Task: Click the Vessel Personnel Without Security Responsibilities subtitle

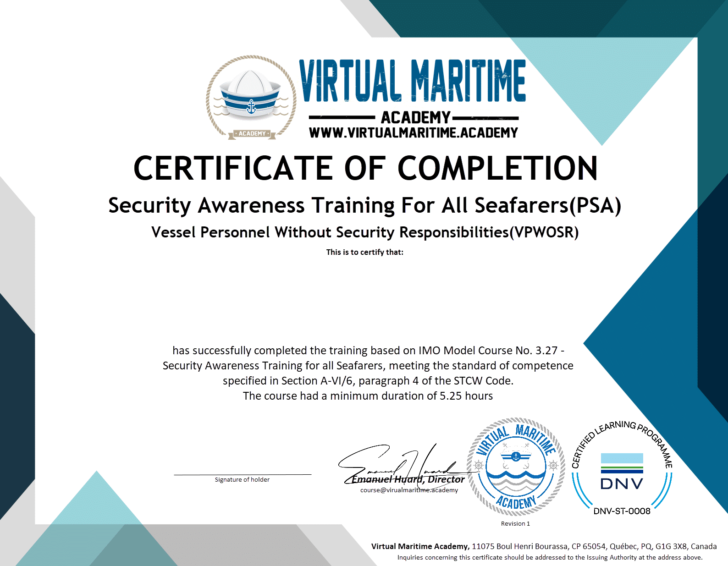Action: [364, 232]
